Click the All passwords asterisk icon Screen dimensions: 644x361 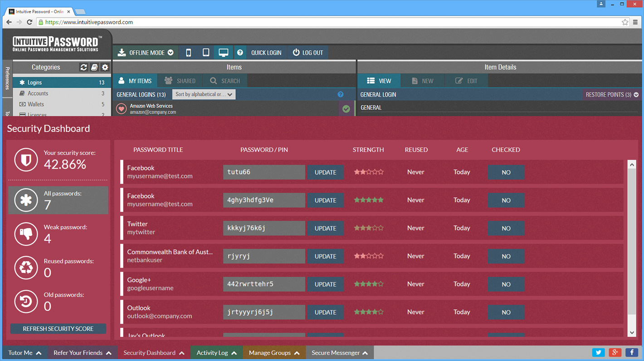point(26,200)
